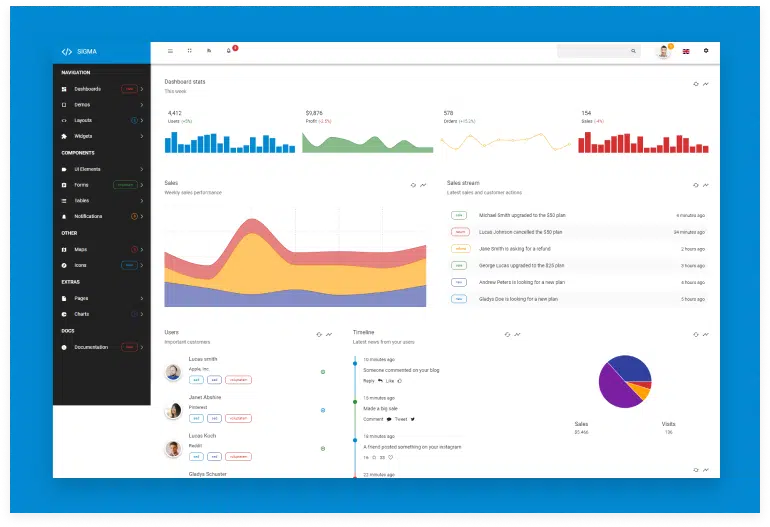Click "Someone commented on your blog" entry
Viewport: 770px width, 527px height.
coord(401,370)
